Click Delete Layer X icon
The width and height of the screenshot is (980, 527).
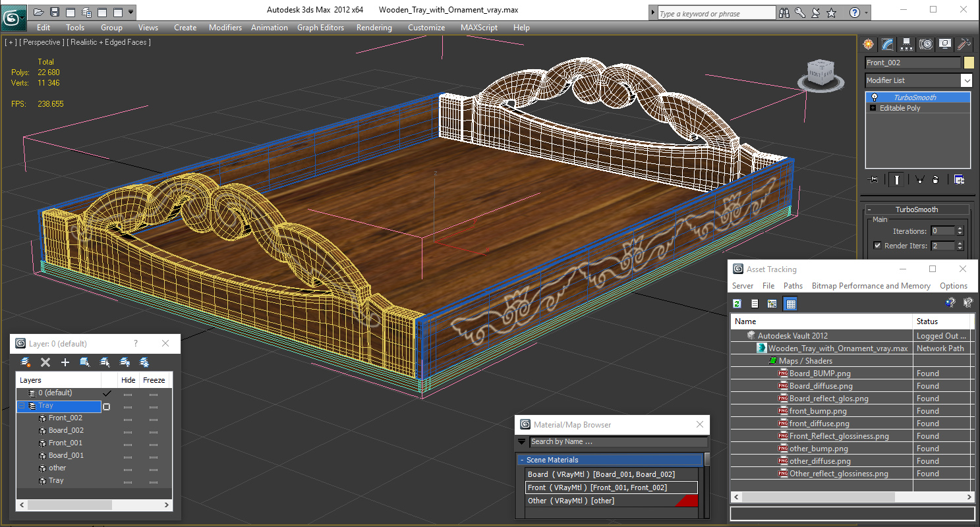click(45, 362)
